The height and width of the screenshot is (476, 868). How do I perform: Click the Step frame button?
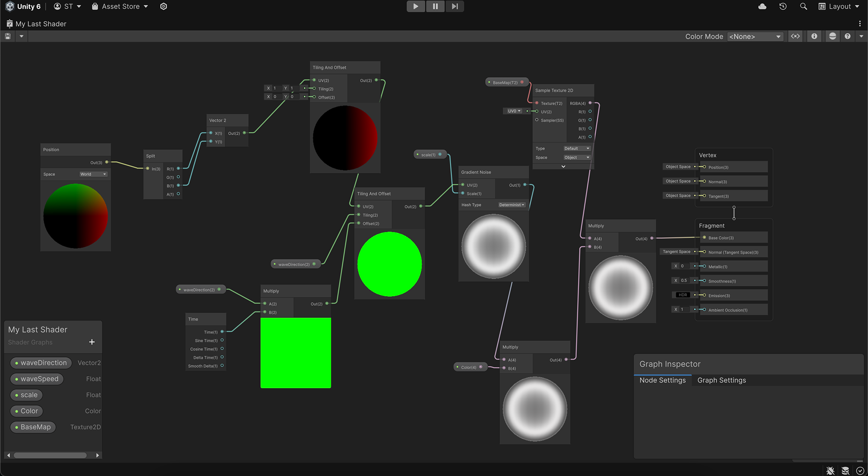(455, 6)
